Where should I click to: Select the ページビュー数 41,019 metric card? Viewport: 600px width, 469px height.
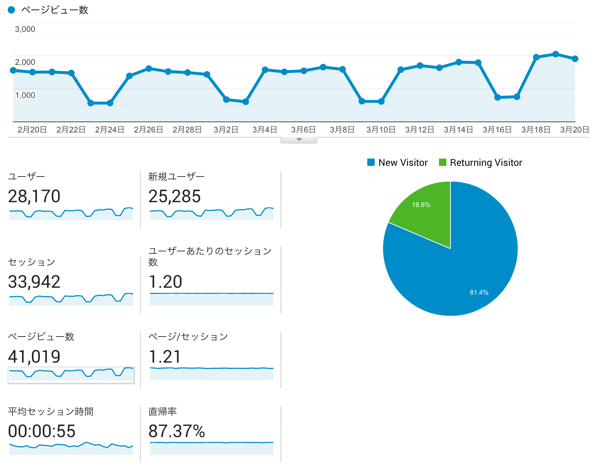(71, 357)
